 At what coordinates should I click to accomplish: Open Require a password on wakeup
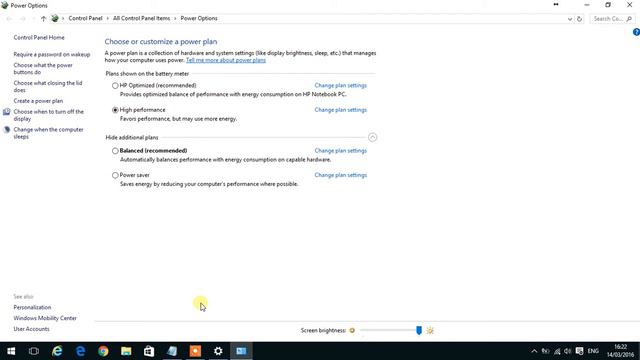[52, 54]
